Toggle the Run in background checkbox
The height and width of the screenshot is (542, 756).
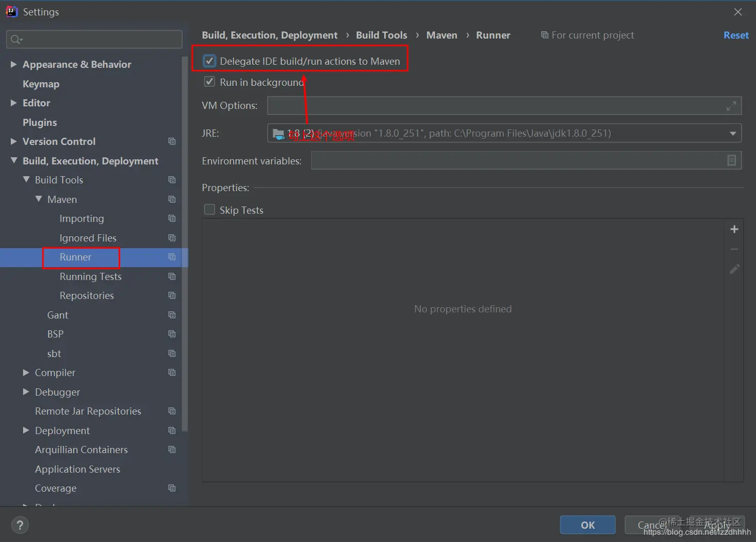point(210,82)
